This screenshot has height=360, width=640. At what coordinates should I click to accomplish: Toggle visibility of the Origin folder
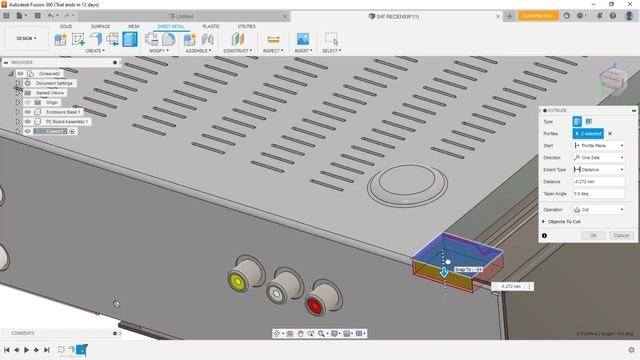(28, 102)
